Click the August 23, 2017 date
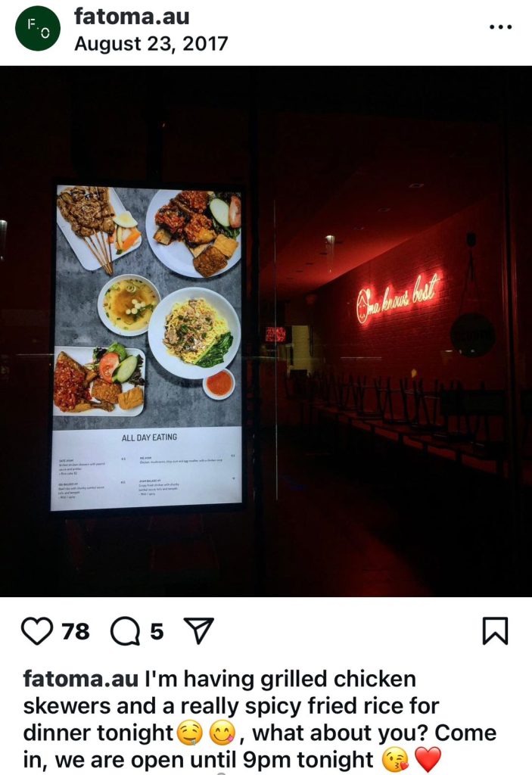The image size is (532, 775). click(151, 43)
